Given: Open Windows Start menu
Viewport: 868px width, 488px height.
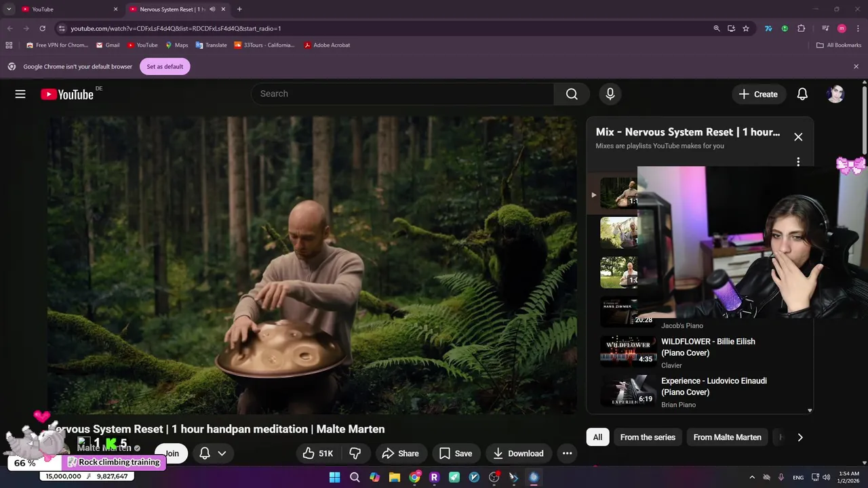Looking at the screenshot, I should (x=334, y=477).
